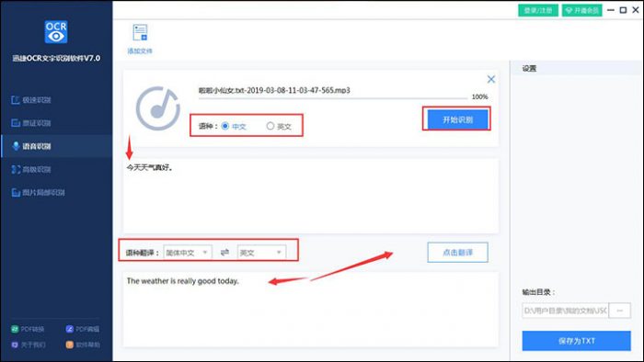Image resolution: width=644 pixels, height=362 pixels.
Task: Click the green login/register button
Action: click(x=538, y=10)
